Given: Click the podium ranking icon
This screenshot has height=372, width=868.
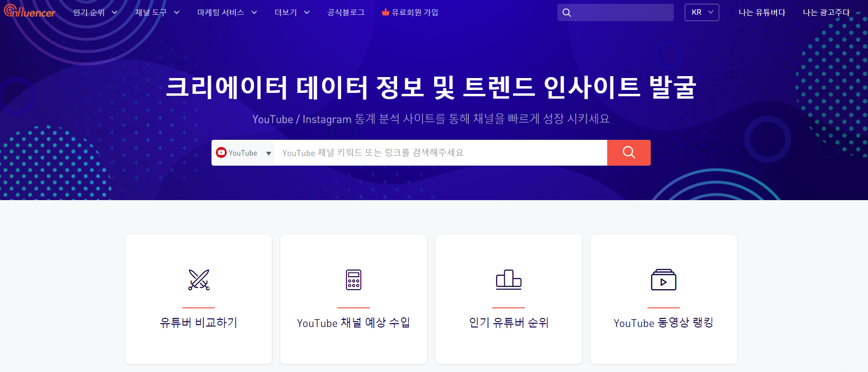Looking at the screenshot, I should tap(509, 280).
